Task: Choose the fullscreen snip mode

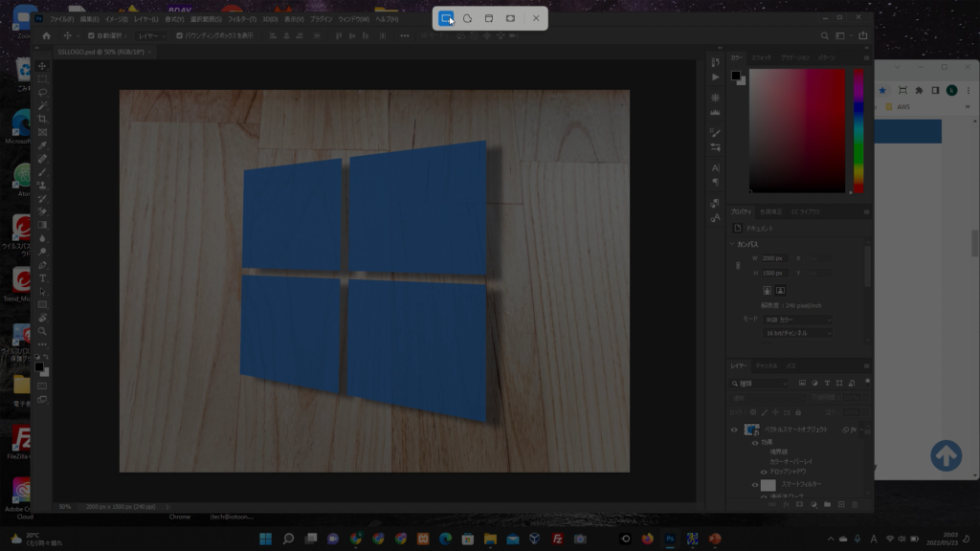Action: pos(511,19)
